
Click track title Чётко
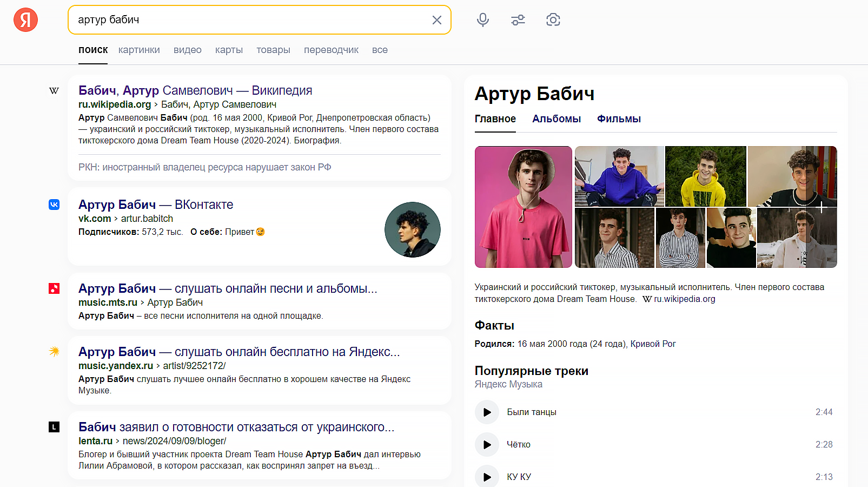click(x=519, y=445)
